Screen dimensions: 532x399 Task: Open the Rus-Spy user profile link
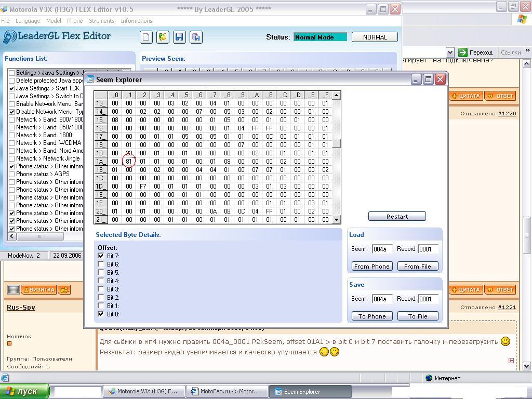[x=21, y=308]
